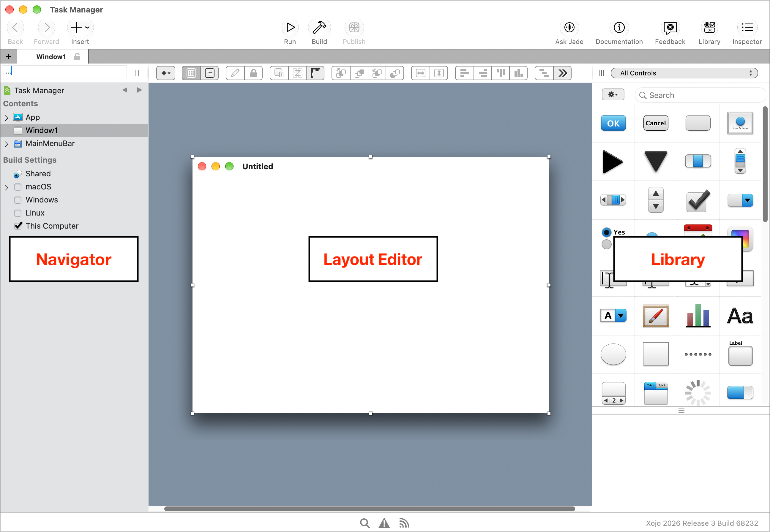Click the Build hammer icon

coord(319,28)
